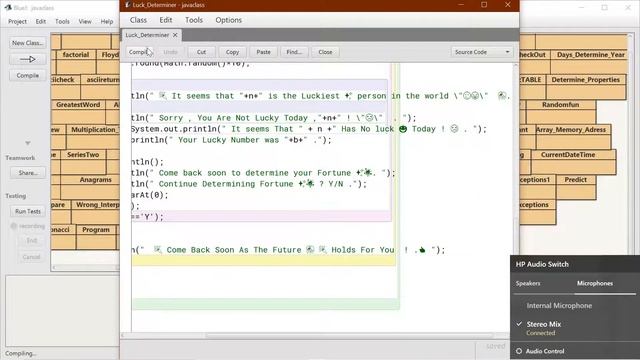Select the Program class box
Image resolution: width=640 pixels, height=360 pixels.
[96, 237]
